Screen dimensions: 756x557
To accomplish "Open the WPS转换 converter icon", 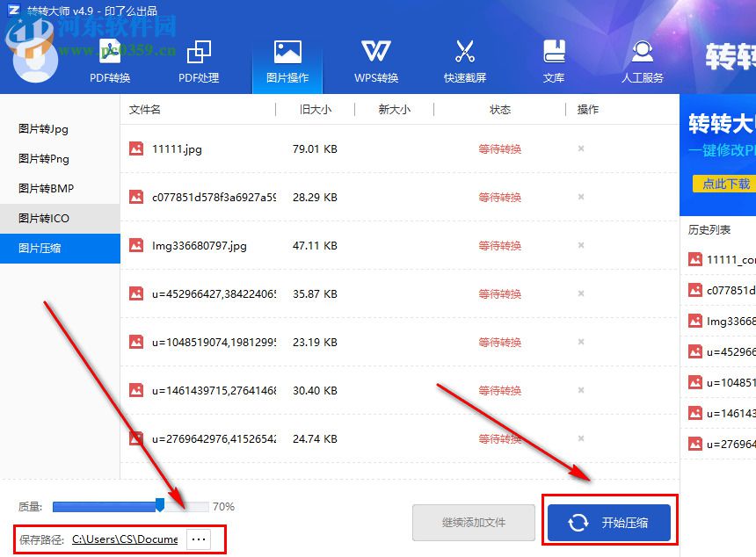I will tap(376, 53).
